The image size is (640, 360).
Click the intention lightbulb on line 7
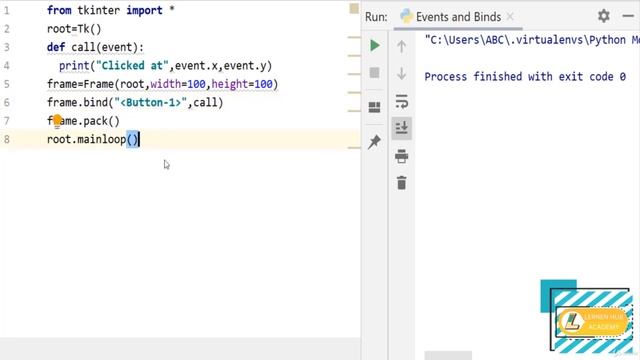(57, 121)
